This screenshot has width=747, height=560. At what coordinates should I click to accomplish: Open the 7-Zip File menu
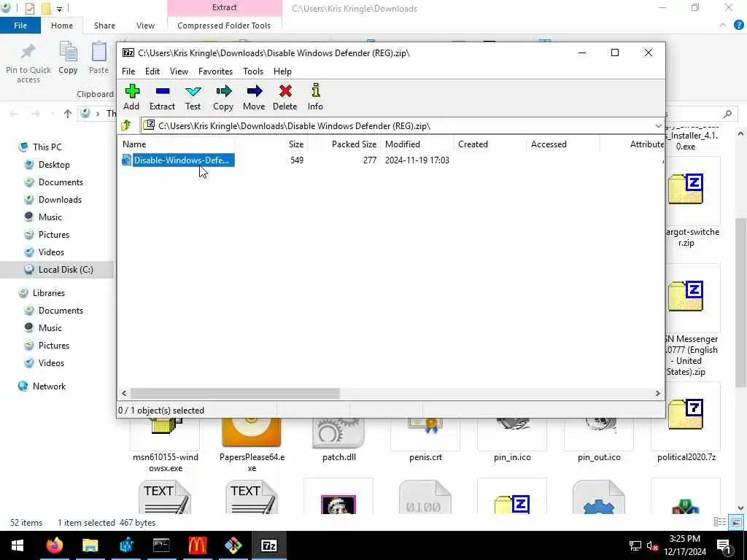128,71
